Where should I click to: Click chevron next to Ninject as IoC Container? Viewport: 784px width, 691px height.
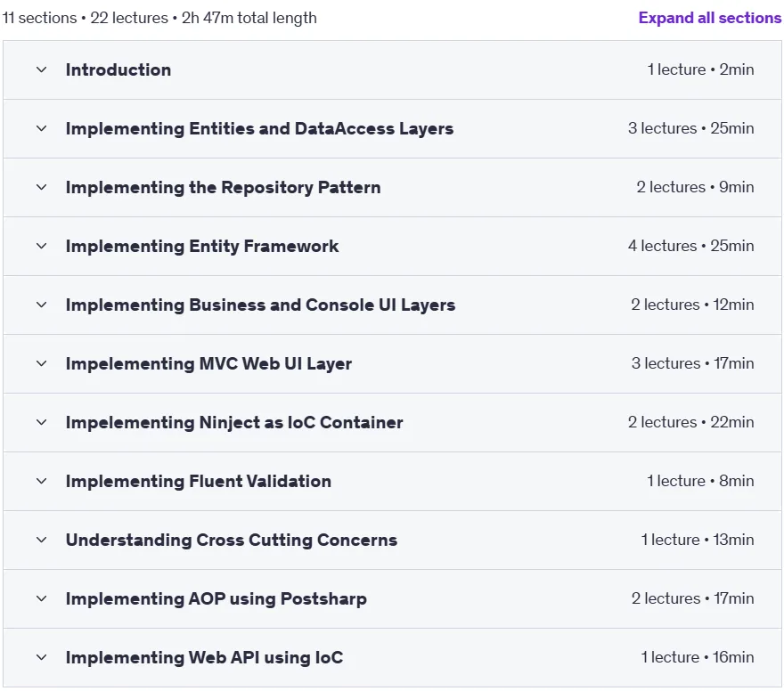42,423
